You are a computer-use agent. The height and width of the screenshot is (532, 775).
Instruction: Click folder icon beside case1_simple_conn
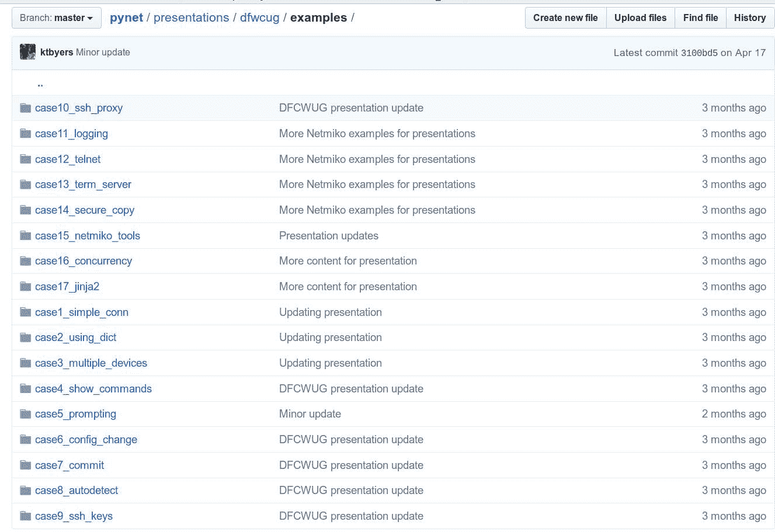tap(25, 312)
